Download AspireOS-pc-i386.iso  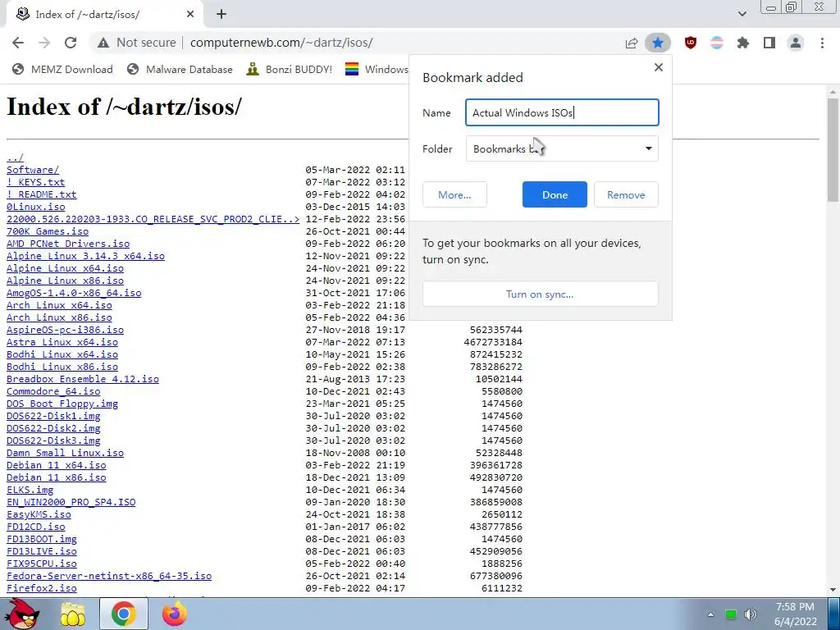coord(66,330)
